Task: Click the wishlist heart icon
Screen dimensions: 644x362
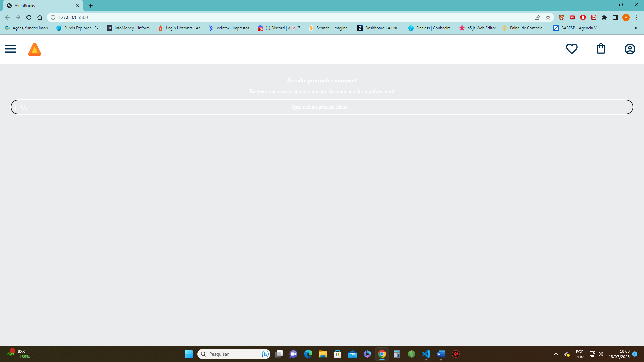Action: pos(572,49)
